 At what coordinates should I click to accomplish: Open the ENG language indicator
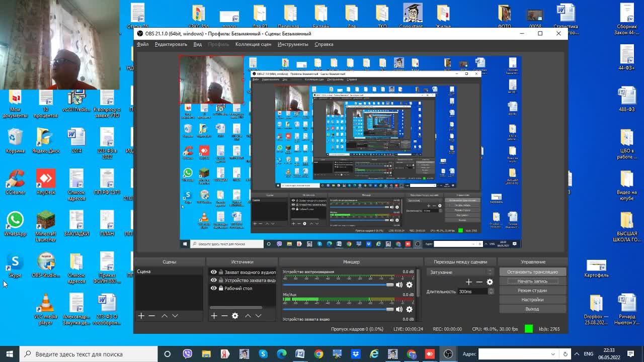[589, 354]
